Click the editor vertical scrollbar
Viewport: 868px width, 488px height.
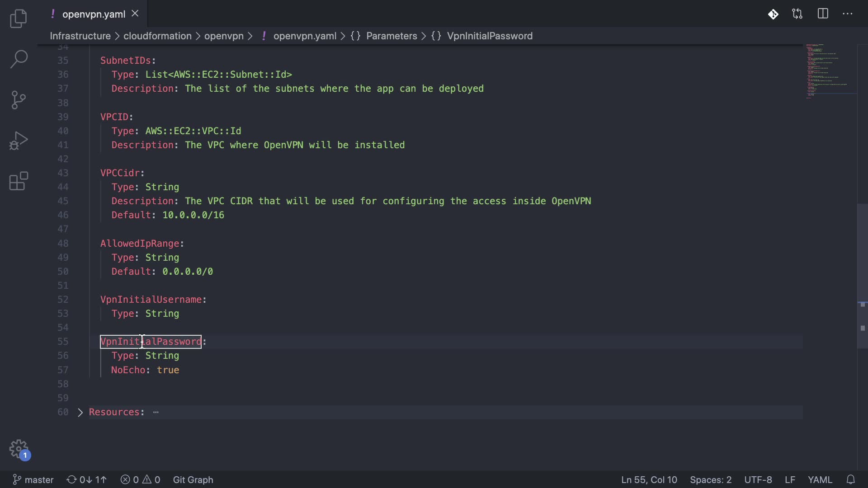tap(862, 276)
